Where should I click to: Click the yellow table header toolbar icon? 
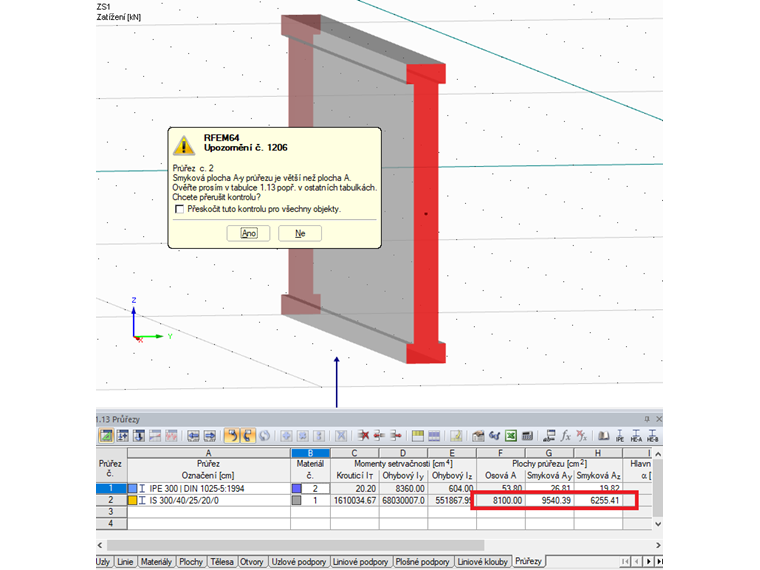pos(418,436)
